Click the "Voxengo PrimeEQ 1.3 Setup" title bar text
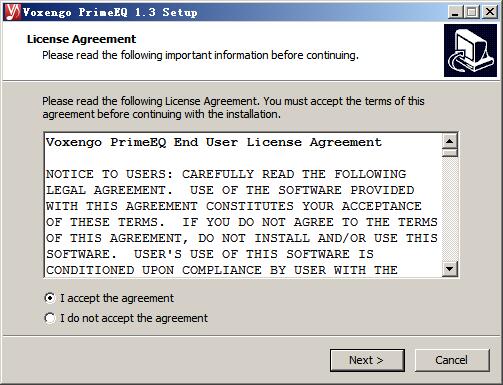The height and width of the screenshot is (385, 503). coord(110,12)
